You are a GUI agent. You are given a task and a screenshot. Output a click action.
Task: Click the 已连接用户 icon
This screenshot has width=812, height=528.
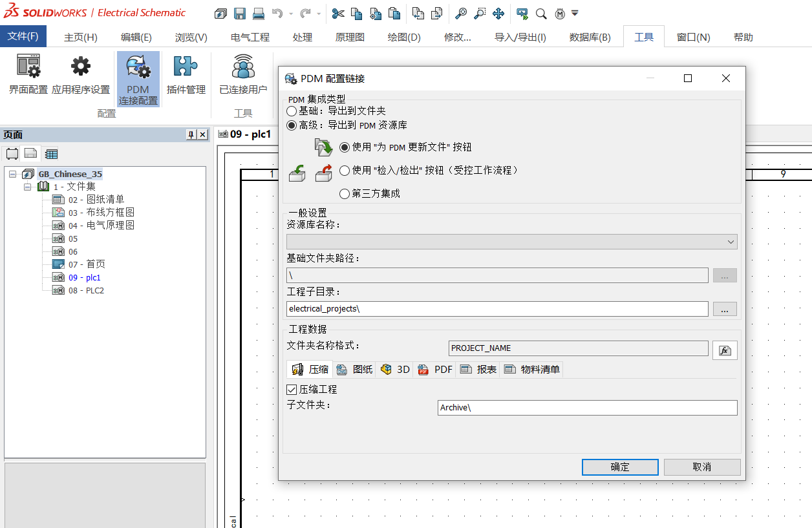tap(243, 76)
